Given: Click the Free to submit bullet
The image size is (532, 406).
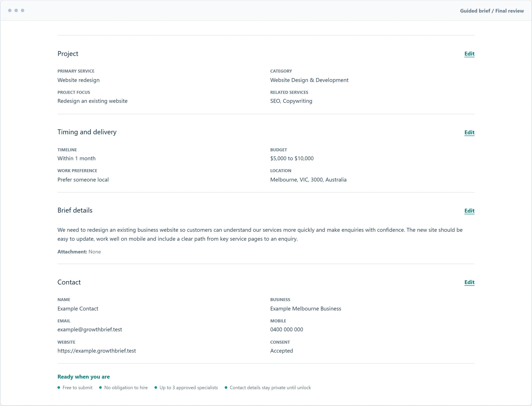Looking at the screenshot, I should pos(75,387).
